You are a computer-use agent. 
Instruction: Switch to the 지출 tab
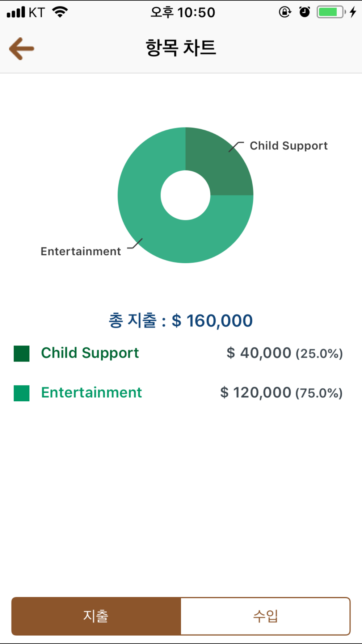96,616
